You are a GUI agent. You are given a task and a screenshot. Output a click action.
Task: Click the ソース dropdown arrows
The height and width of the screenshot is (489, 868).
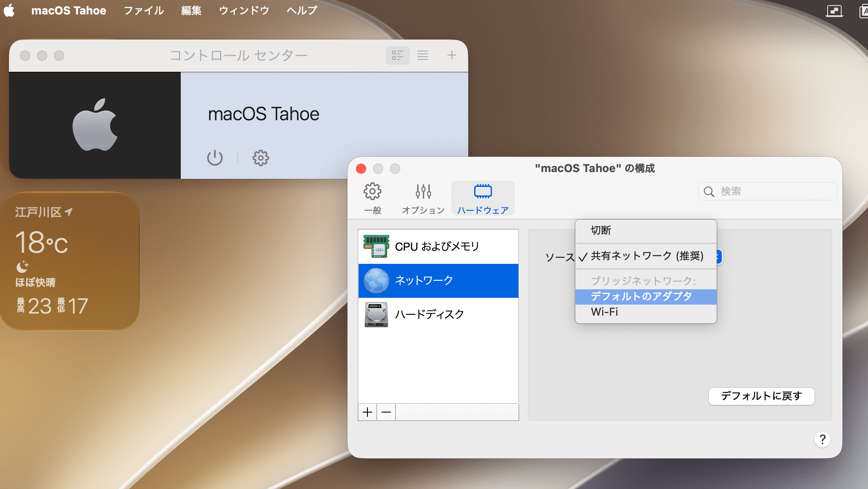click(719, 257)
